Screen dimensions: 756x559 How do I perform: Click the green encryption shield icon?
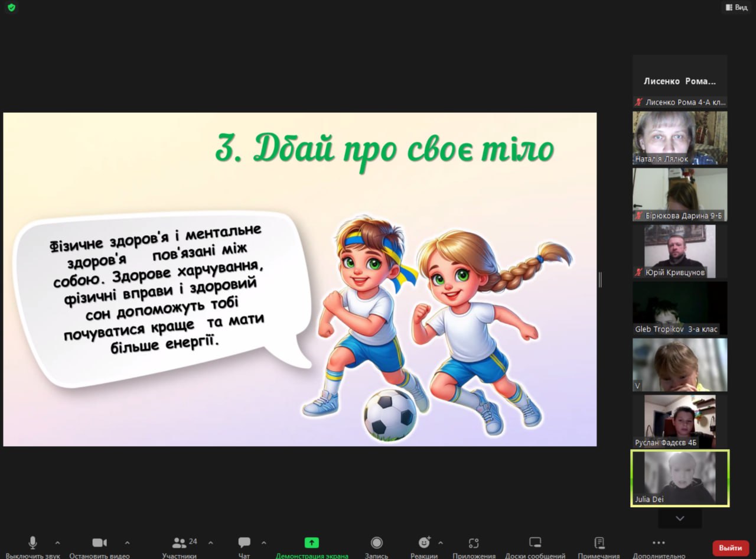tap(11, 8)
